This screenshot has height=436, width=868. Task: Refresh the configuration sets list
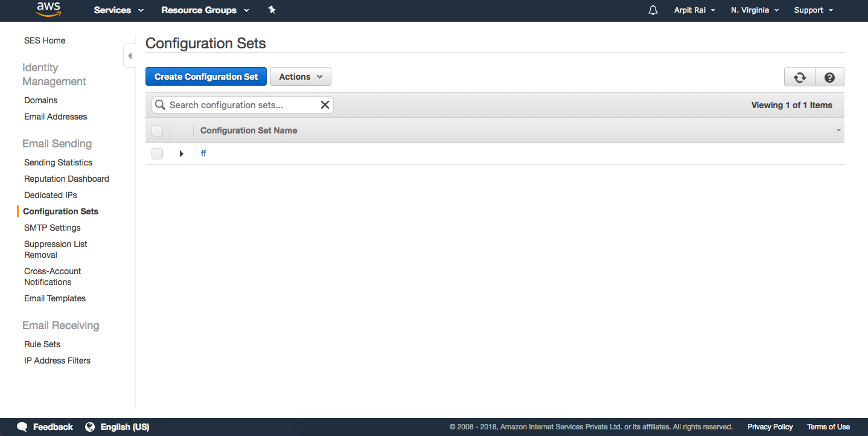coord(800,77)
